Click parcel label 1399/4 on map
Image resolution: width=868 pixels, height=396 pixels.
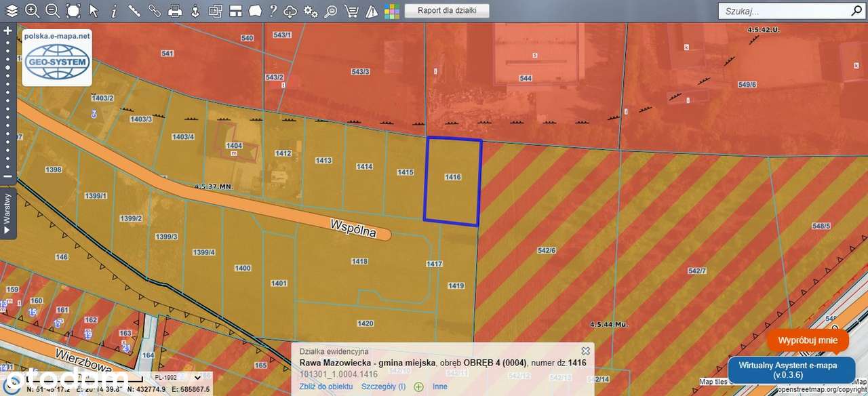(203, 252)
